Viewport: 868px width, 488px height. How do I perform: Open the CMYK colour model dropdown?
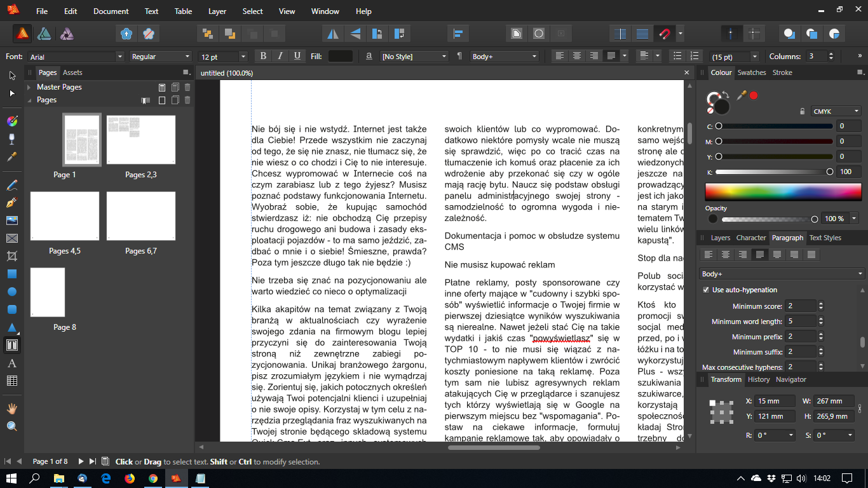[x=836, y=111]
